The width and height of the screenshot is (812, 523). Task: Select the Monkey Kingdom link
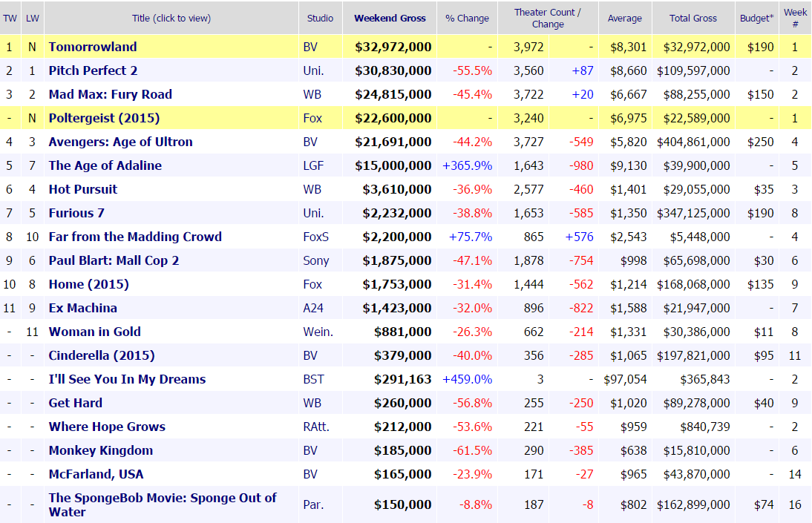101,450
